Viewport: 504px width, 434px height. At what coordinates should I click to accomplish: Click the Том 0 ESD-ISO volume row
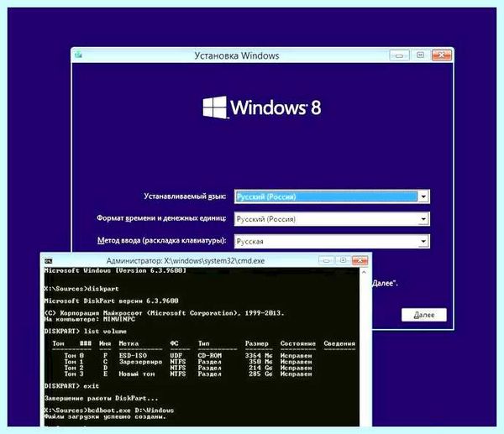(188, 356)
